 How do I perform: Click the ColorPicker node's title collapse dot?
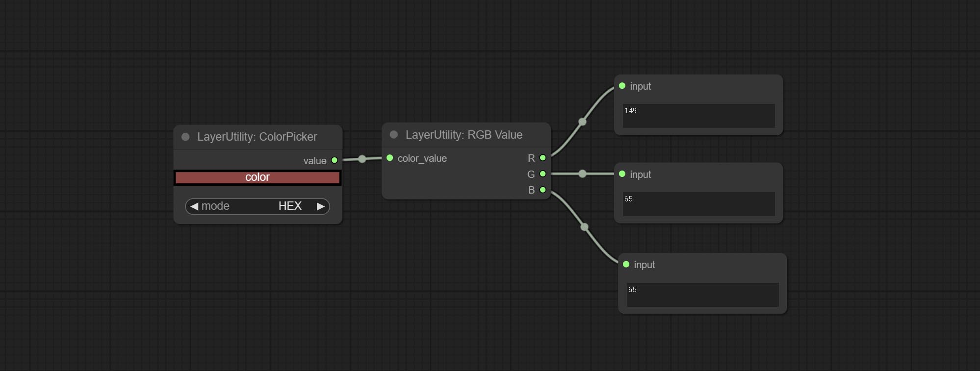pyautogui.click(x=185, y=137)
